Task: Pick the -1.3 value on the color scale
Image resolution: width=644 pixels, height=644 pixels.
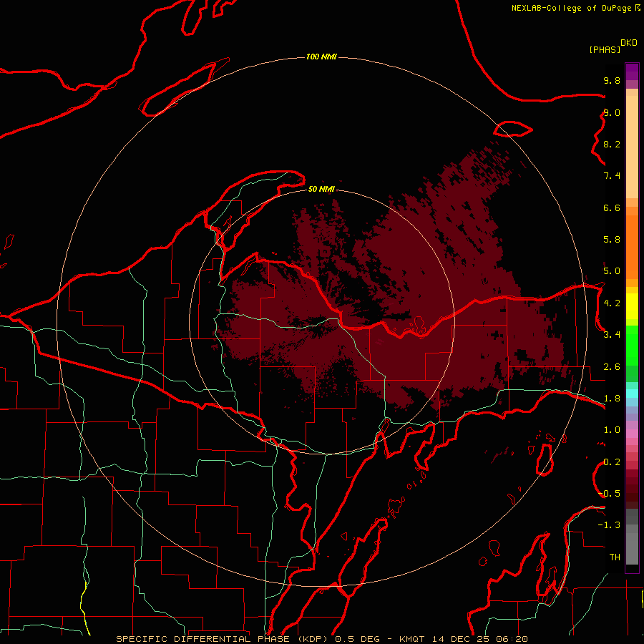Action: coord(609,525)
